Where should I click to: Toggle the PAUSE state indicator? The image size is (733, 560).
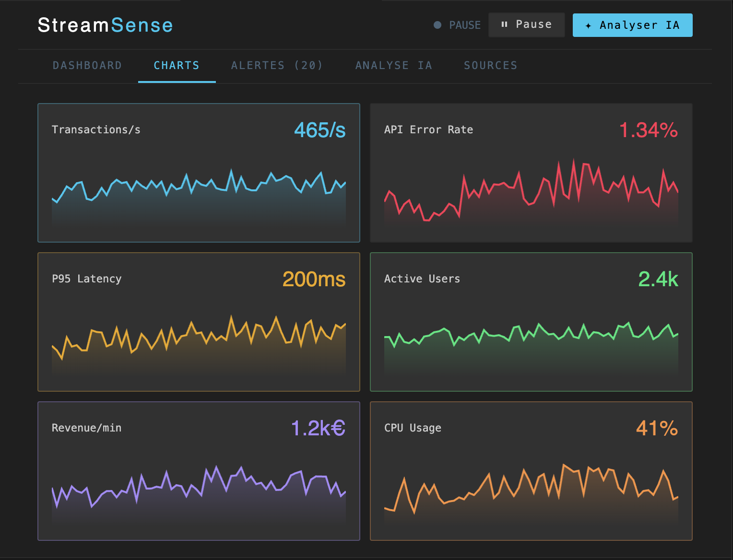pos(457,25)
